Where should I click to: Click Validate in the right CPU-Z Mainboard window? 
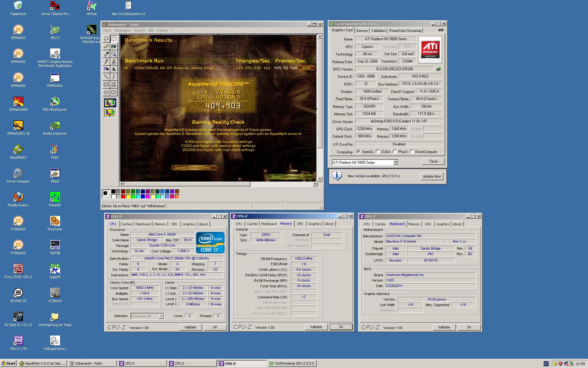(444, 327)
